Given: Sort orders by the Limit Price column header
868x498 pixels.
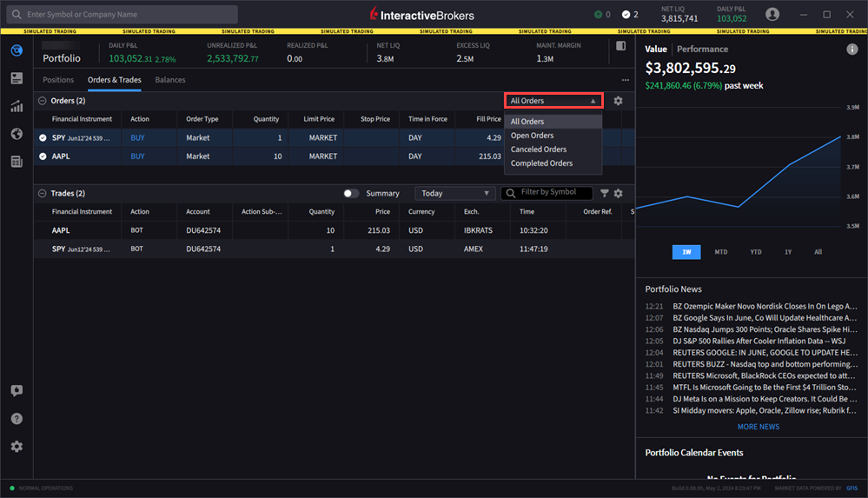Looking at the screenshot, I should pos(319,119).
